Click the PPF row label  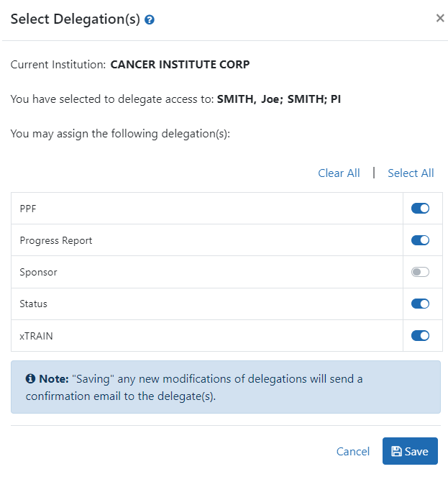[28, 209]
